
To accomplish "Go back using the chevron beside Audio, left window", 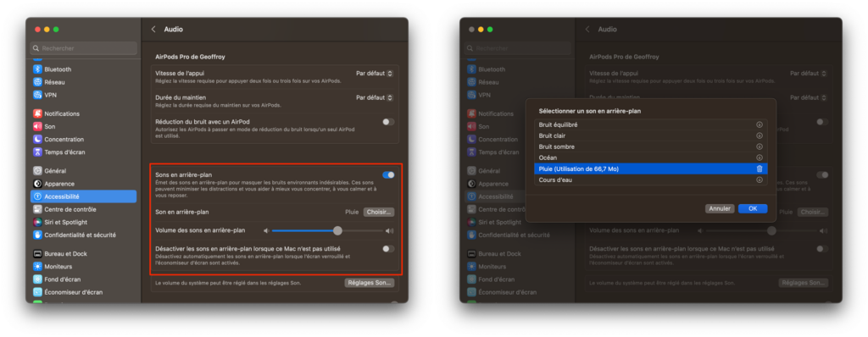I will [x=153, y=30].
